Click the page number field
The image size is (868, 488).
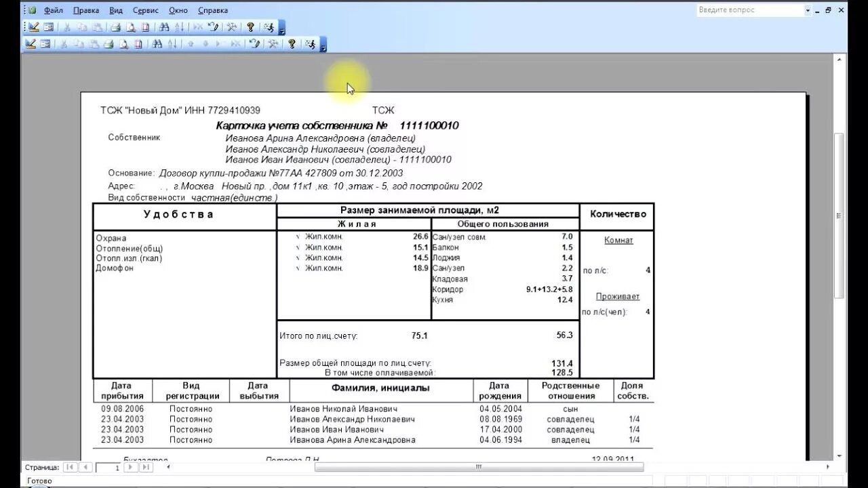coord(108,468)
